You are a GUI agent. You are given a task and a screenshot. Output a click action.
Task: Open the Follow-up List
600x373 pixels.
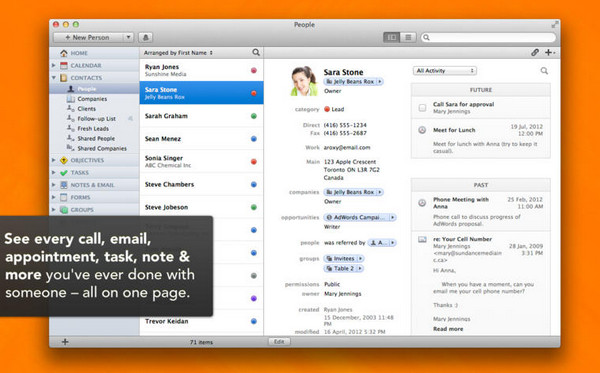(96, 119)
